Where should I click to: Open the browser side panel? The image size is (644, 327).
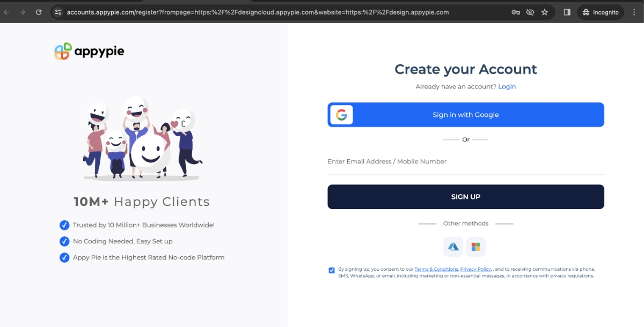567,12
